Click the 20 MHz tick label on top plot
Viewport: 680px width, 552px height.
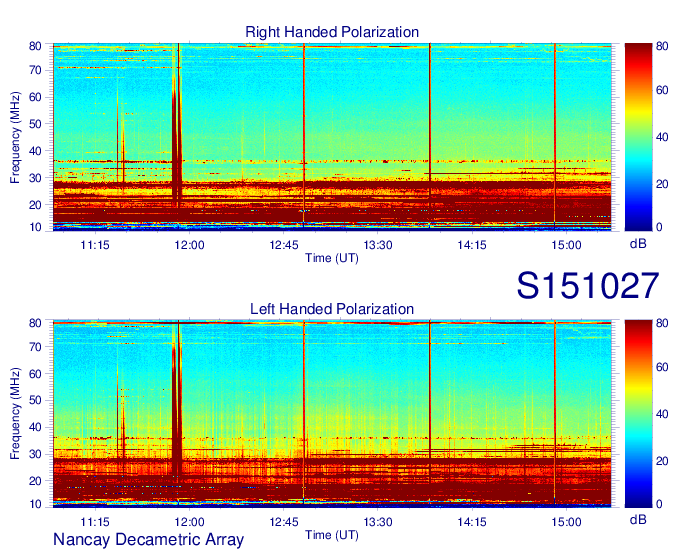tap(35, 205)
